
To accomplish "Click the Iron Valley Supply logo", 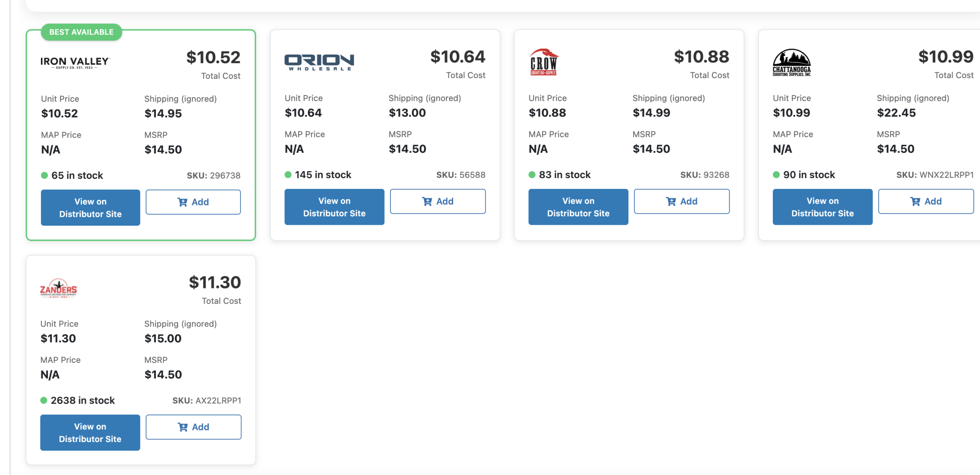I will pyautogui.click(x=75, y=62).
